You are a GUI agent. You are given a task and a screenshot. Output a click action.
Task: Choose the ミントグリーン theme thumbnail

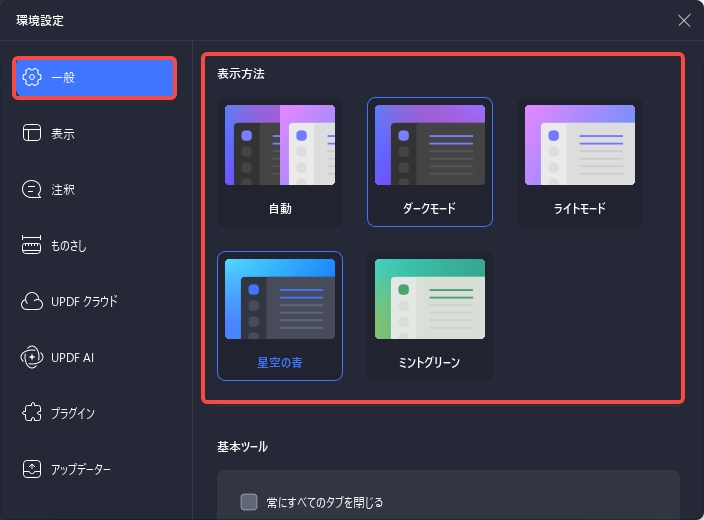(430, 299)
